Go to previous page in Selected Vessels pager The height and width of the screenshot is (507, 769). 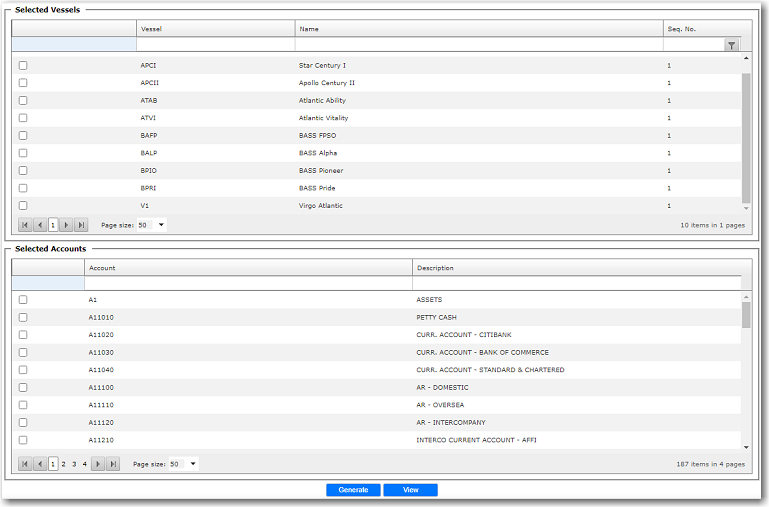click(x=39, y=225)
